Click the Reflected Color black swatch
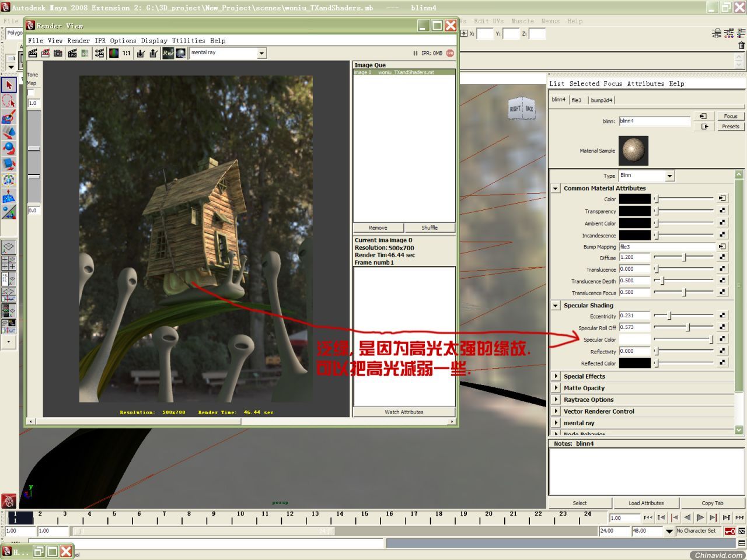Screen dimensions: 747x560 click(x=634, y=363)
